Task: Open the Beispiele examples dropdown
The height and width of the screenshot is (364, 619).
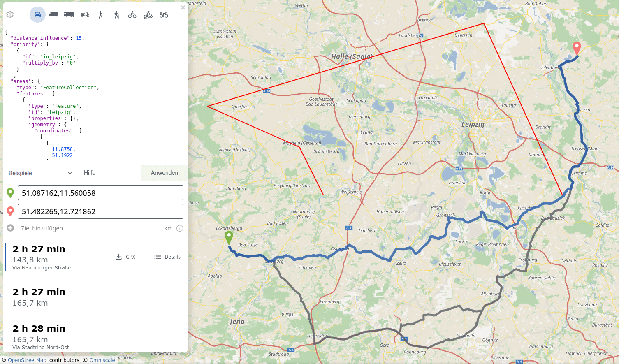Action: coord(38,173)
